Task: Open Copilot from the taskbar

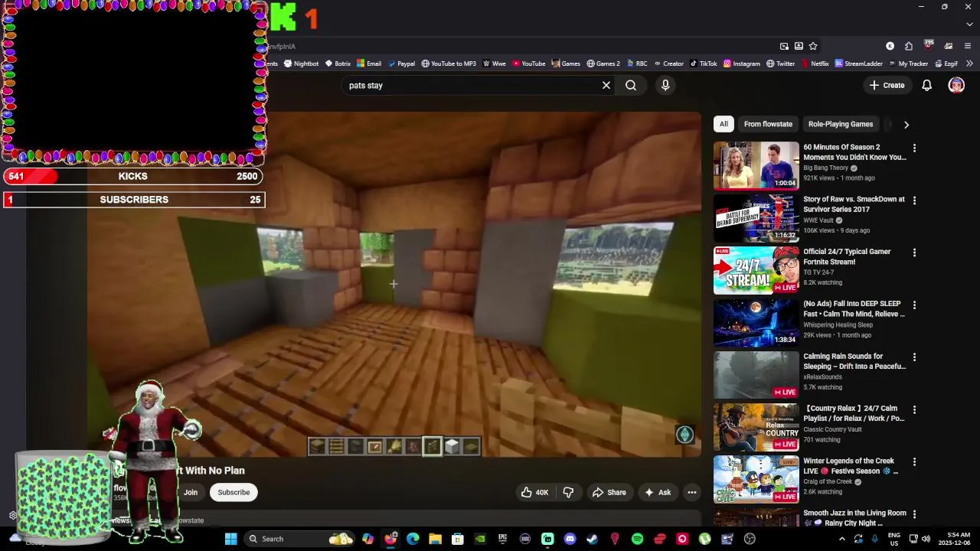Action: coord(367,539)
